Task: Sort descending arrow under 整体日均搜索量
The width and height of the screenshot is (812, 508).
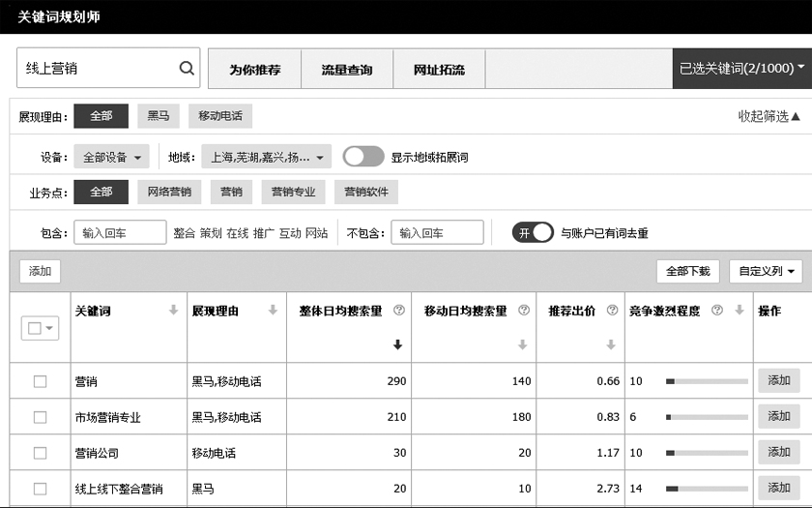Action: click(397, 344)
